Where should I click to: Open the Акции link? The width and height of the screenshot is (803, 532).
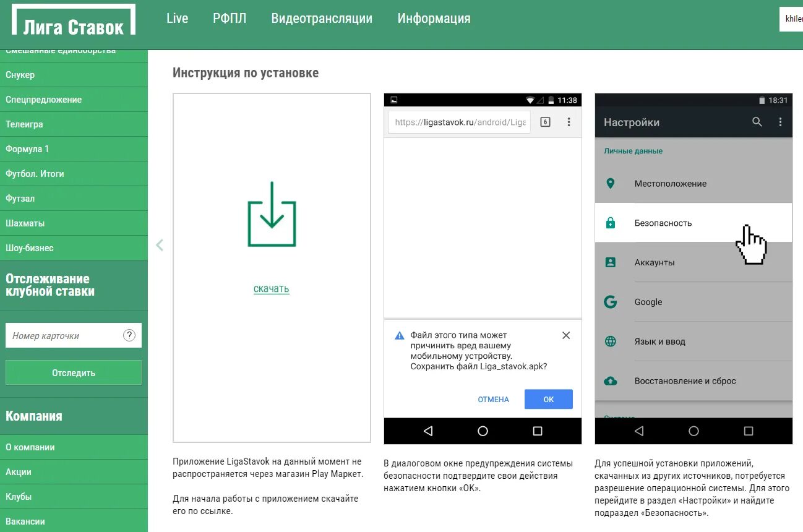click(x=74, y=472)
